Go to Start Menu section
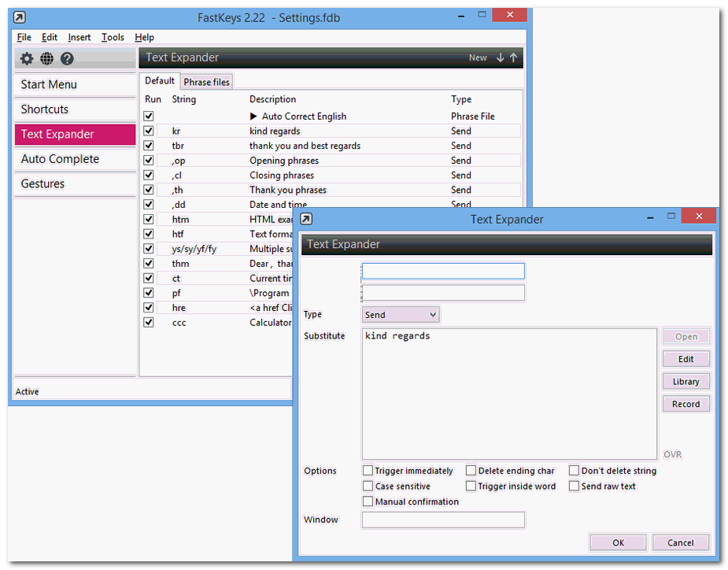728x570 pixels. pos(76,84)
